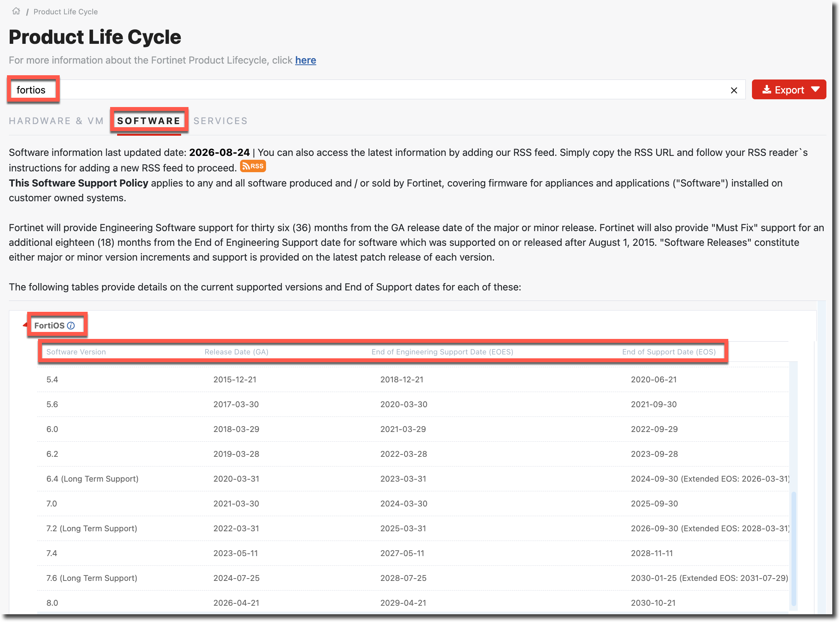
Task: Collapse the FortiOS section triangle
Action: click(x=25, y=325)
